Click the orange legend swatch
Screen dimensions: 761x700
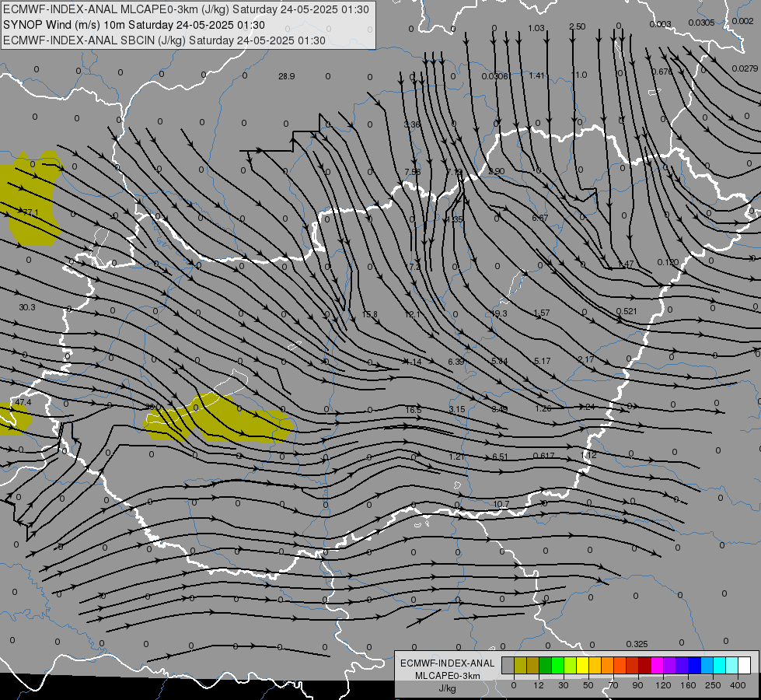pos(608,665)
